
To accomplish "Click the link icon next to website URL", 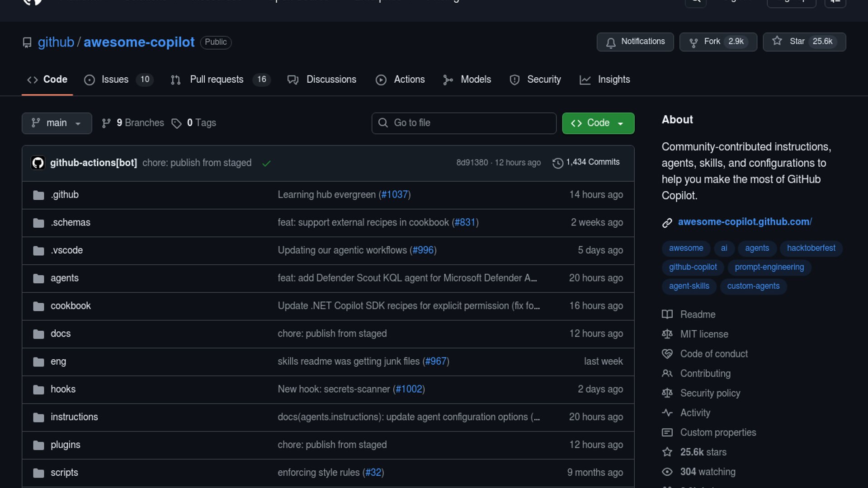I will coord(667,223).
